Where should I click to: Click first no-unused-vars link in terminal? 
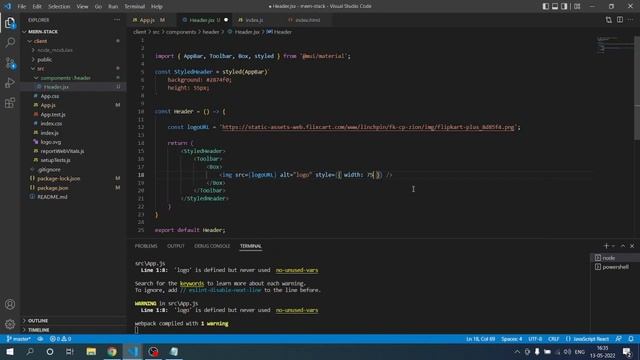point(297,270)
